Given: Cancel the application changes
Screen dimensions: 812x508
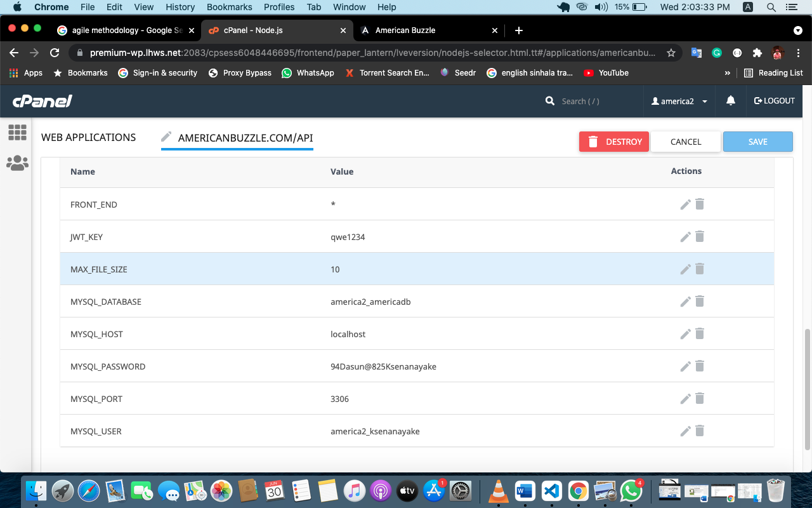Looking at the screenshot, I should tap(686, 142).
